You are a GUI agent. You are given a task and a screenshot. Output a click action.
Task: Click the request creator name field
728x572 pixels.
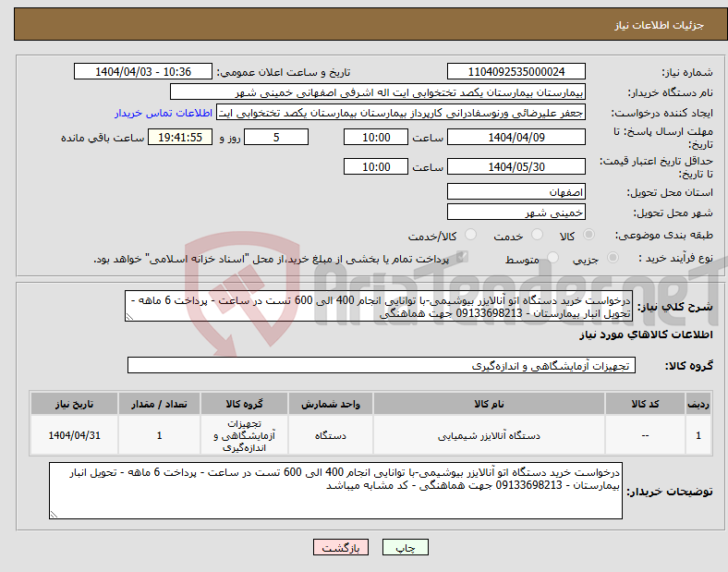pos(401,113)
